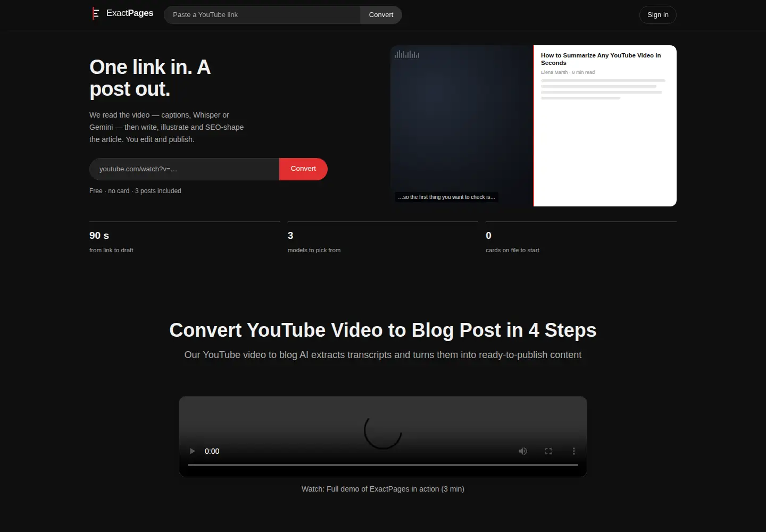The height and width of the screenshot is (532, 766).
Task: Click the video 0:00 time display
Action: (212, 451)
